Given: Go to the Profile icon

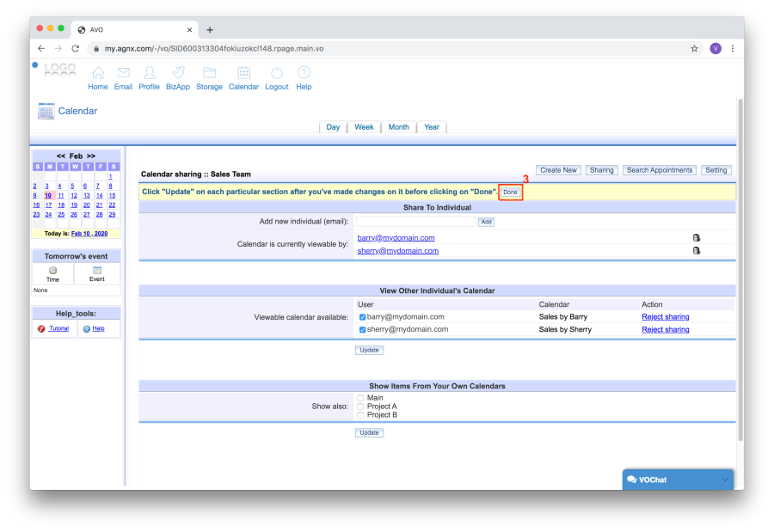Looking at the screenshot, I should [150, 73].
